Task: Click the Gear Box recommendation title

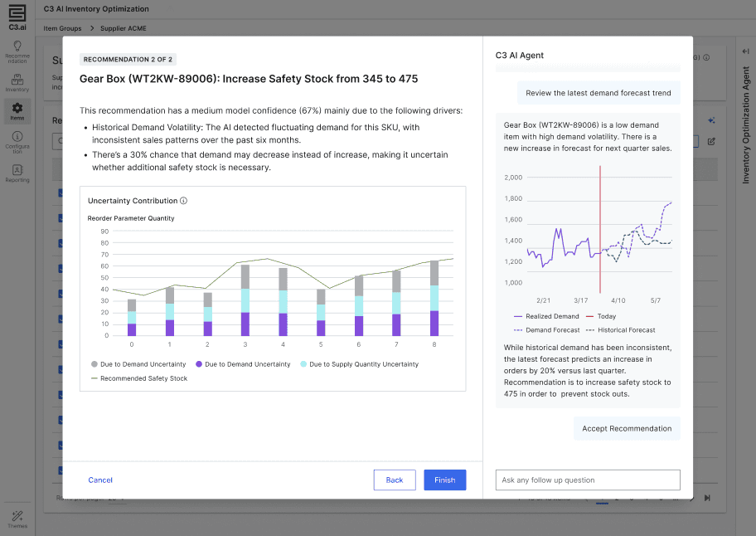Action: (x=249, y=79)
